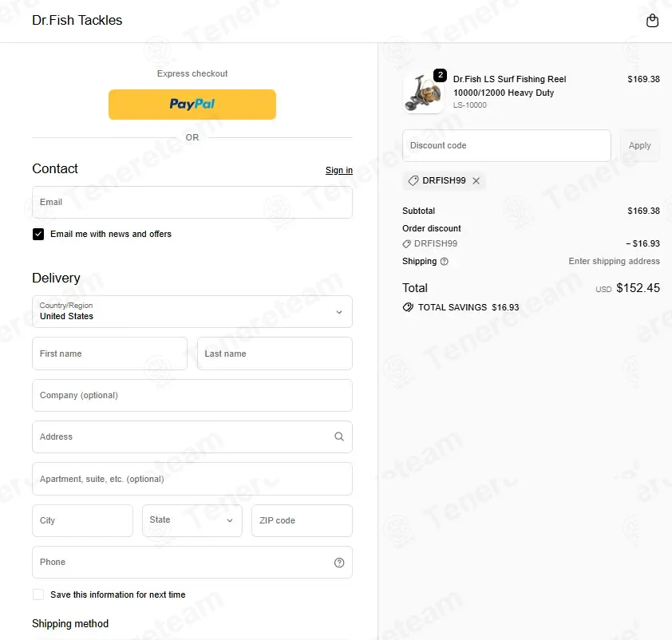Open the Dr.Fish Tackles store title
Screen dimensions: 672x640
tap(77, 20)
